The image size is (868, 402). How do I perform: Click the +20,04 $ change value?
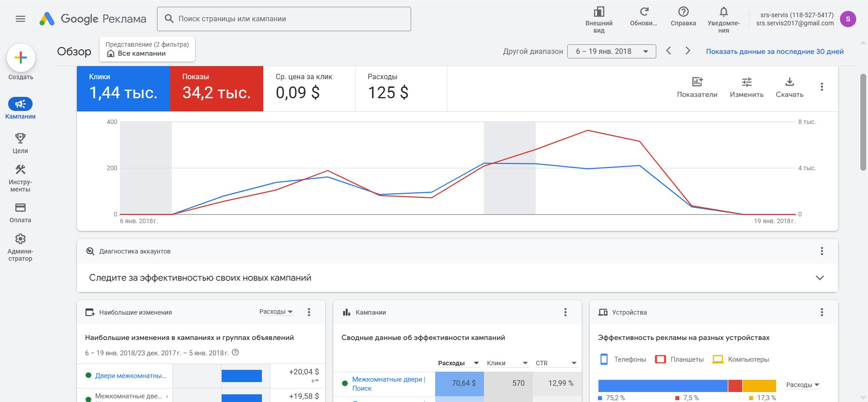304,372
